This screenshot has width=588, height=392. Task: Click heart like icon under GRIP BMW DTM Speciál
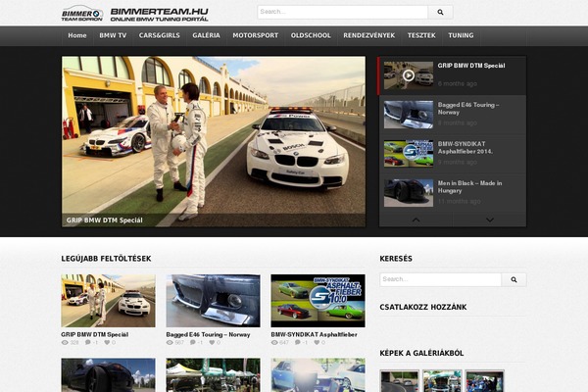pos(107,342)
